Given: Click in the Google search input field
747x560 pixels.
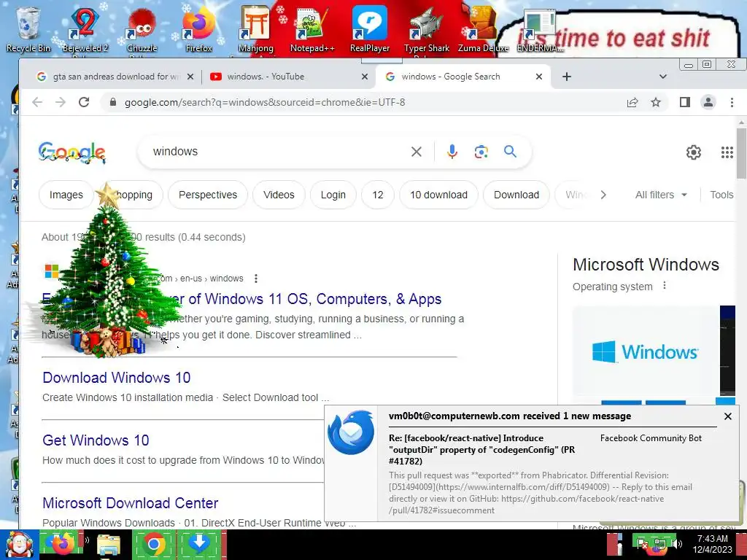Looking at the screenshot, I should (x=276, y=152).
